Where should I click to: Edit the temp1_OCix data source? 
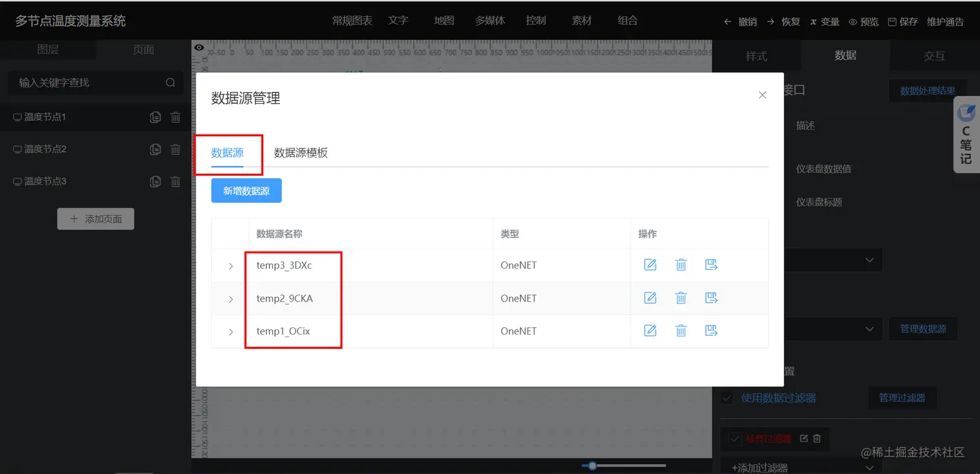coord(650,331)
